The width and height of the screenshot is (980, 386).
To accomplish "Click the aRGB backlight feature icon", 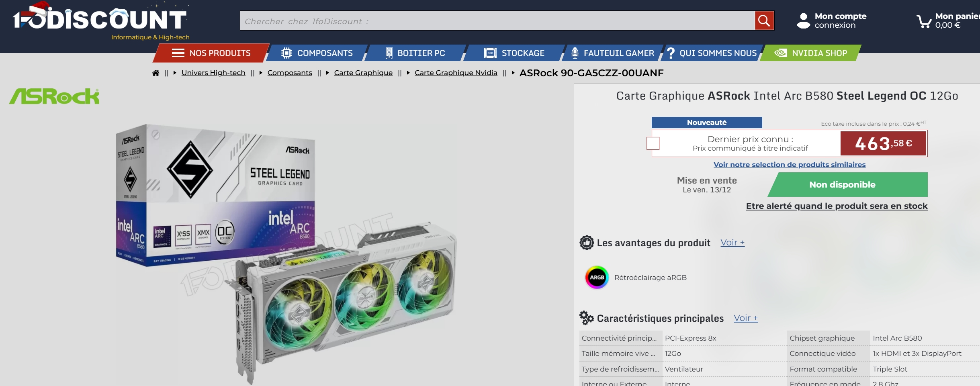I will tap(597, 277).
